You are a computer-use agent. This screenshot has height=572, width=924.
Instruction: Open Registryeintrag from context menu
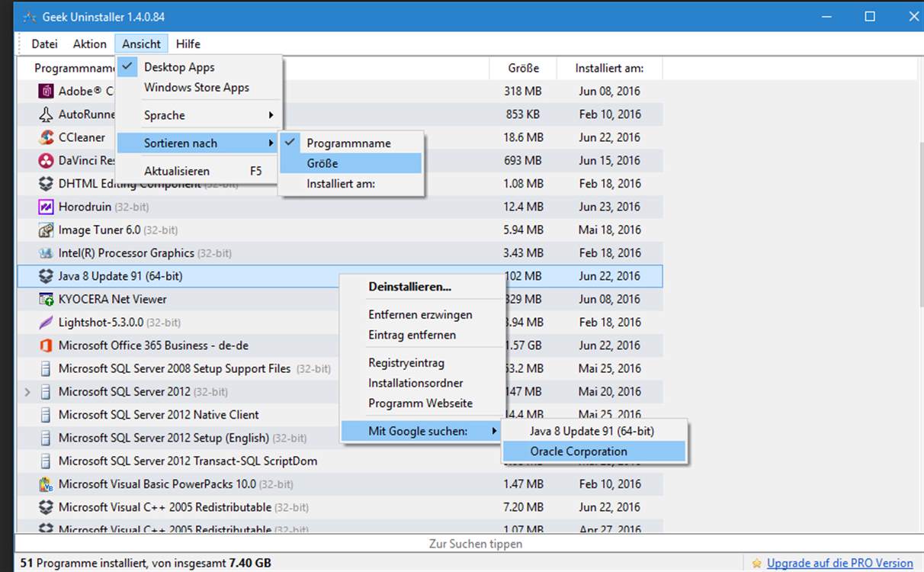click(x=422, y=363)
